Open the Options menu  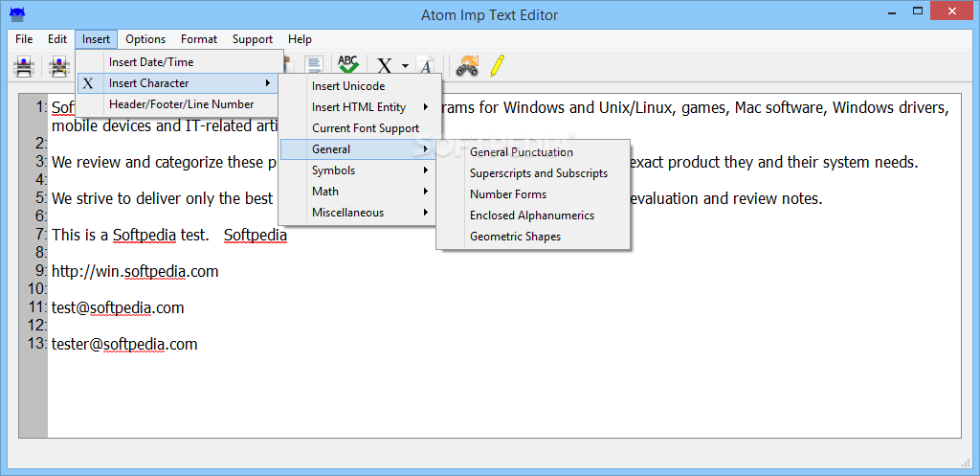point(145,38)
